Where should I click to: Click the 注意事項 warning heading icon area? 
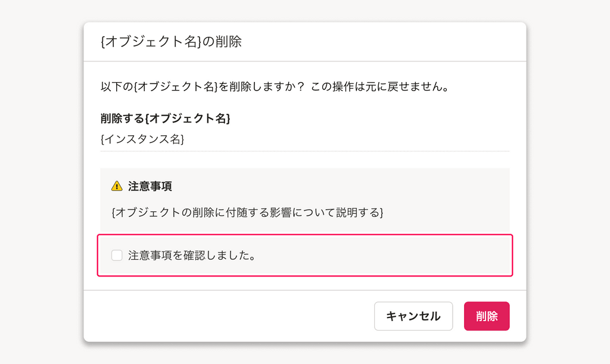click(x=116, y=186)
